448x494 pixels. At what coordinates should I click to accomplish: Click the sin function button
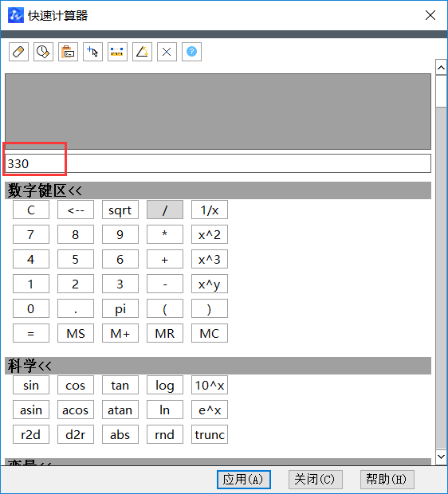[x=31, y=385]
